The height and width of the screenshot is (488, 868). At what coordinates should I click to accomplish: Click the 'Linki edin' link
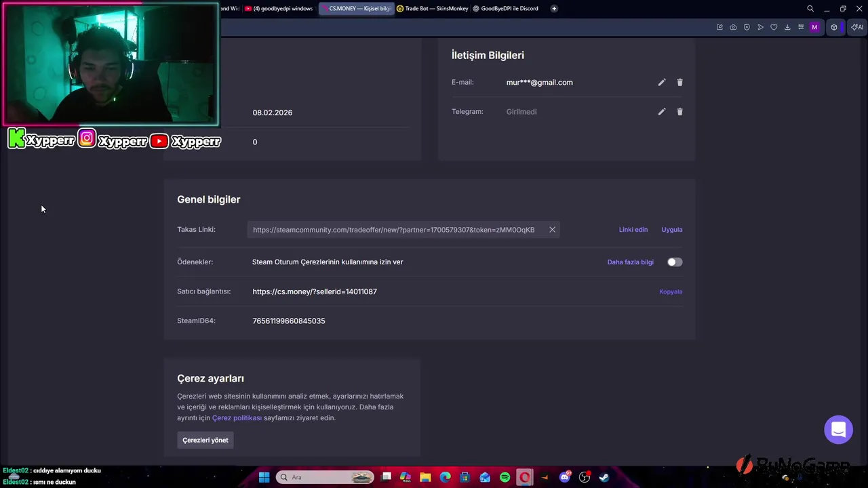633,230
